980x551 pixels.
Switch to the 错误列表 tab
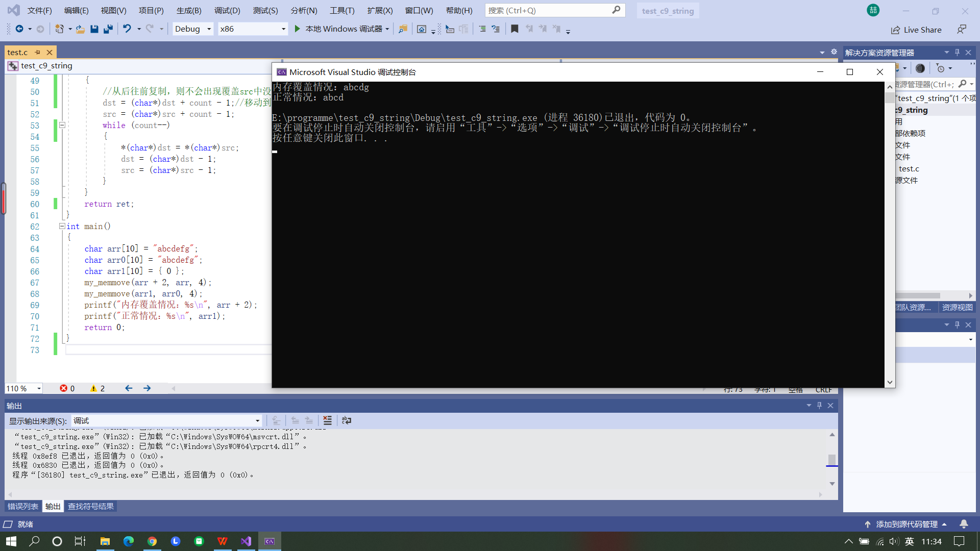pos(23,506)
